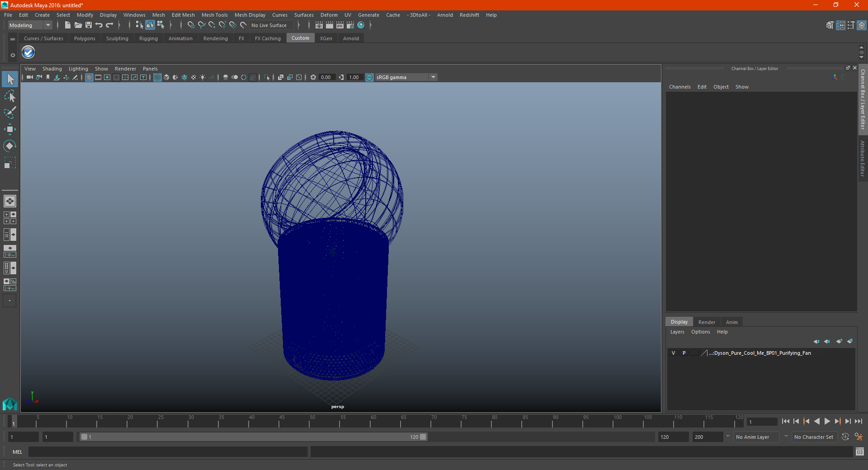Open the viewport Panels menu

point(150,69)
